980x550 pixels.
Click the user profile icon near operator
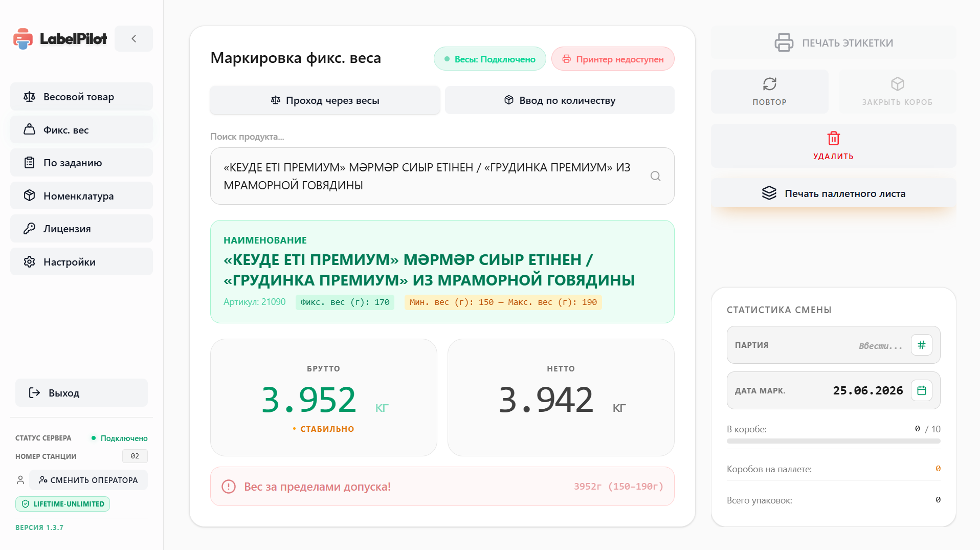pyautogui.click(x=20, y=480)
